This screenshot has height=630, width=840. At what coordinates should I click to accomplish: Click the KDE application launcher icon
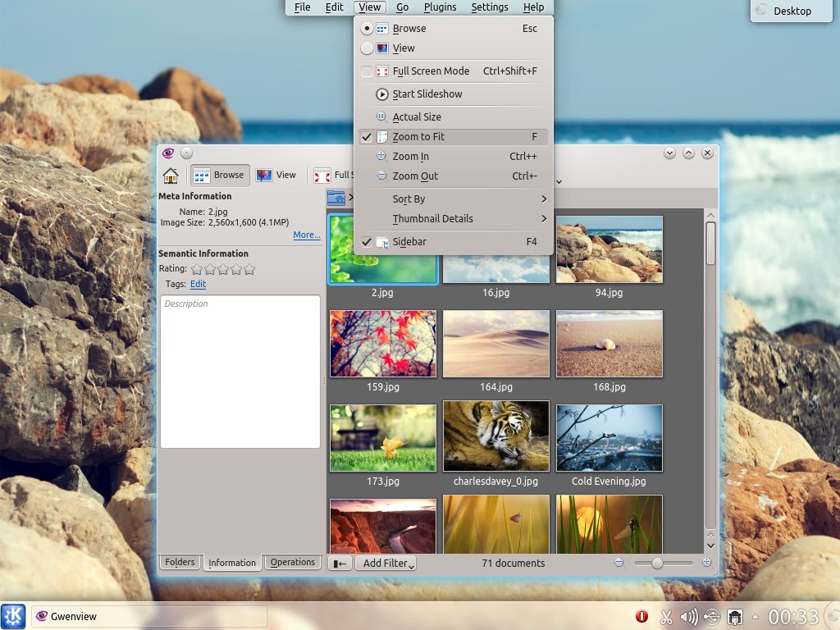(x=13, y=616)
